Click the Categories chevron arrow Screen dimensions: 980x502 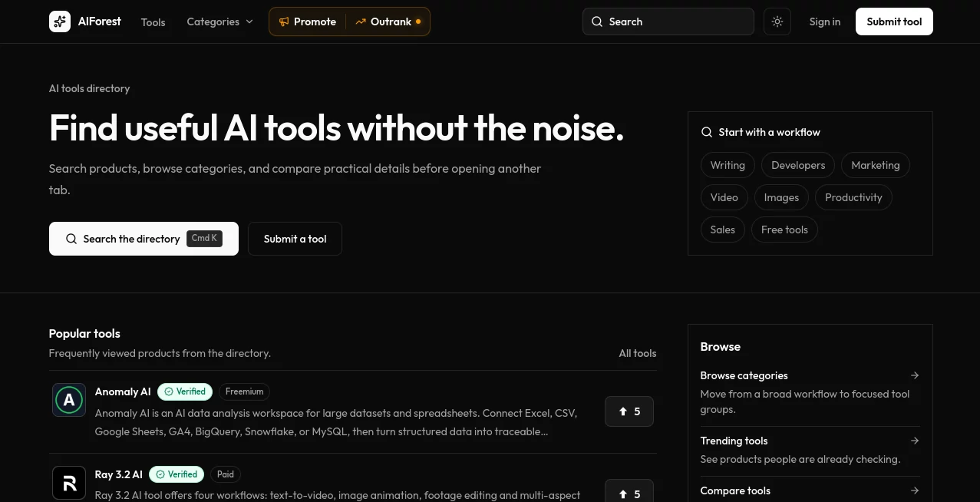point(249,21)
